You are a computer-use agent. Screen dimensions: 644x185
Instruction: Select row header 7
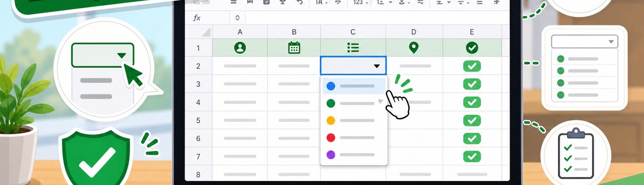[x=198, y=156]
